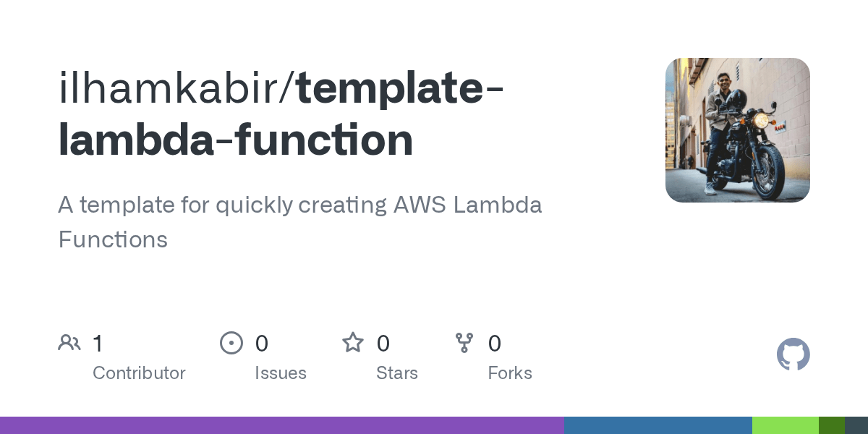This screenshot has height=434, width=868.
Task: Click the purple language bar segment
Action: pyautogui.click(x=282, y=425)
